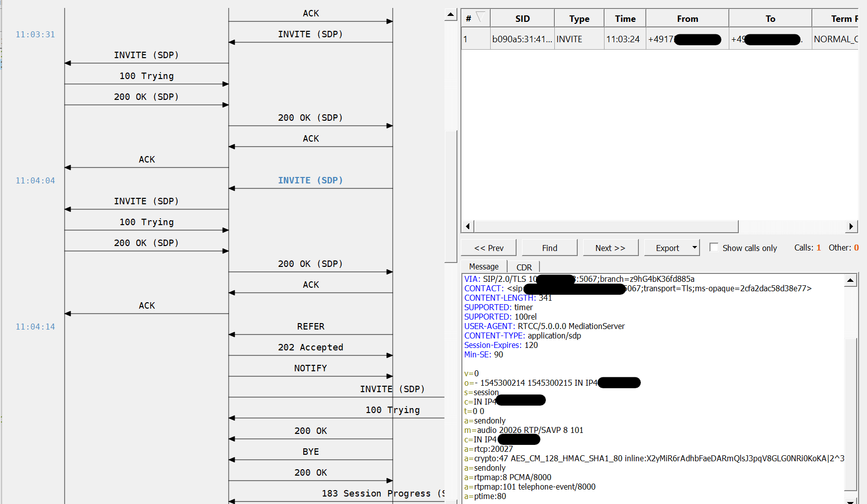
Task: Select the highlighted INVITE (SDP) message at 11:04:04
Action: pyautogui.click(x=310, y=180)
